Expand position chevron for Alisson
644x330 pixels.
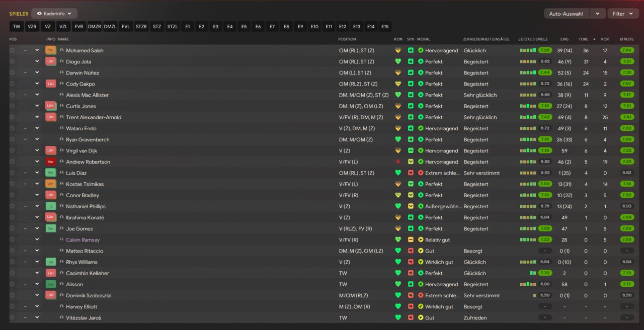(x=37, y=284)
